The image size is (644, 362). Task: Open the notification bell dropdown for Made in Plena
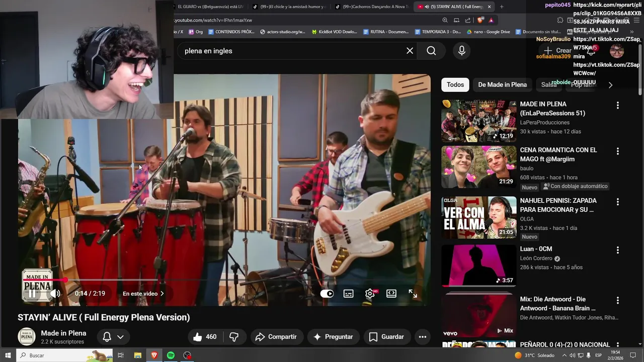pyautogui.click(x=113, y=337)
